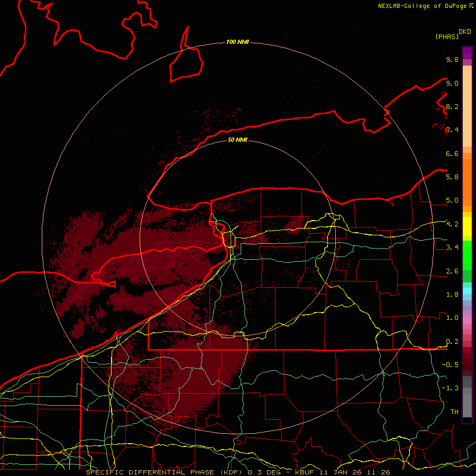
Task: Select the 0.2 value on the color scale
Action: pos(452,342)
